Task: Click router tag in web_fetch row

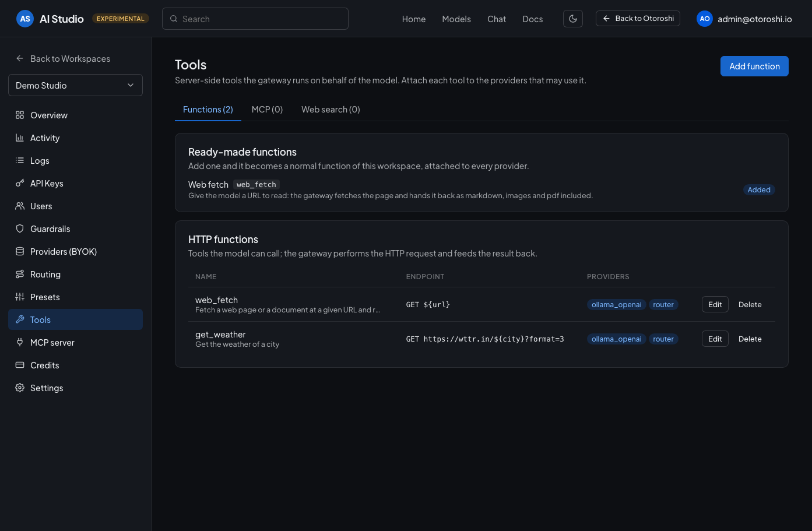Action: pos(663,304)
